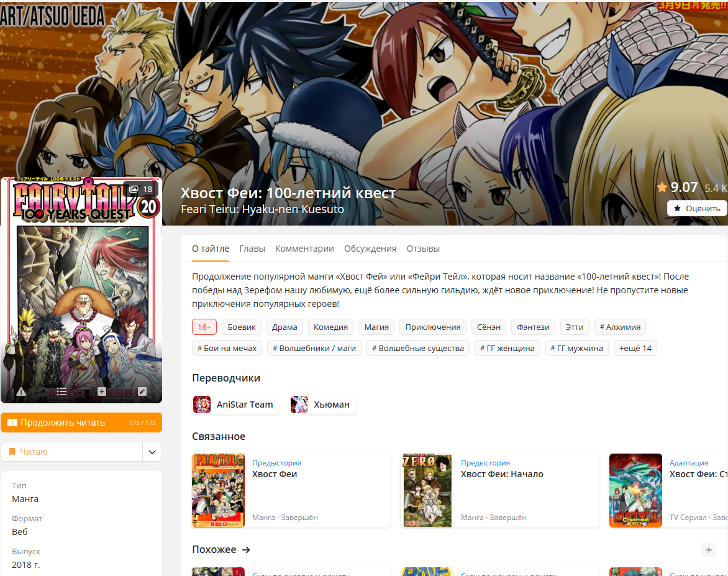Click the title Хвост Феи: 100-летний квест
The height and width of the screenshot is (576, 728).
[x=288, y=193]
